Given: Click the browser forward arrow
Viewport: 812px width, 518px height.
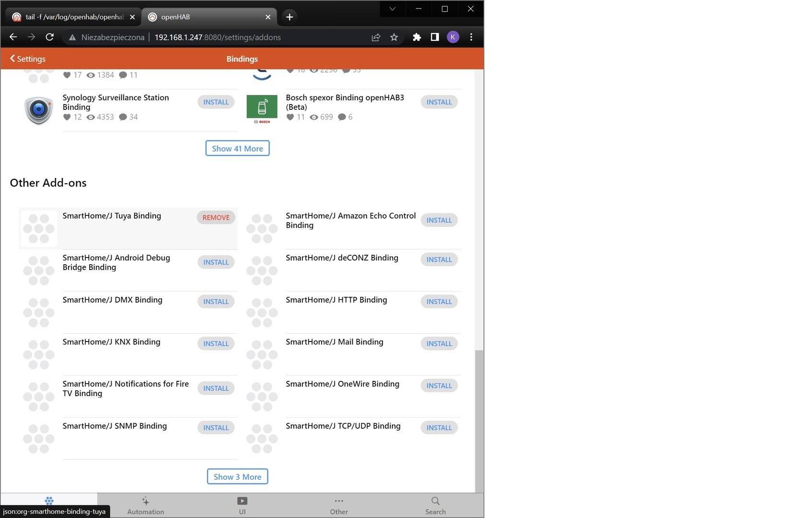Looking at the screenshot, I should pos(31,37).
